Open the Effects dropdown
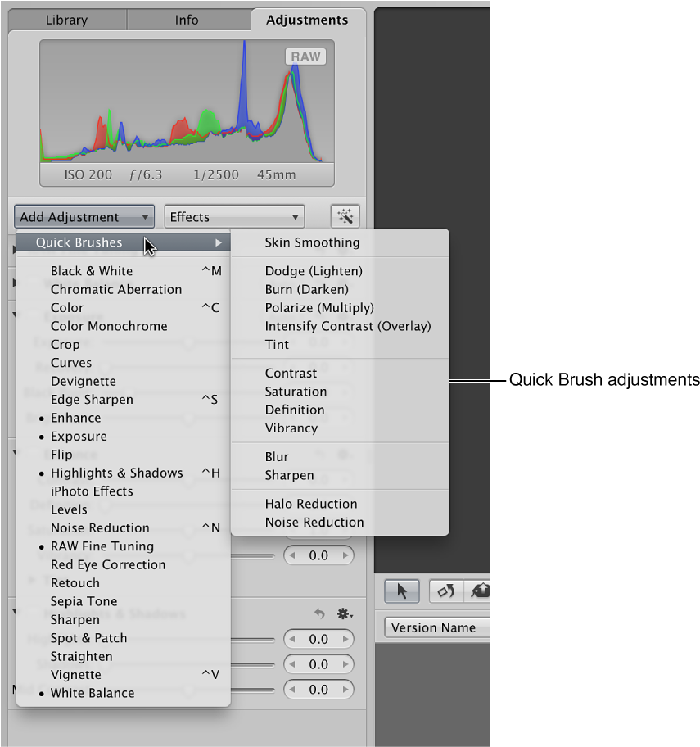 click(234, 216)
